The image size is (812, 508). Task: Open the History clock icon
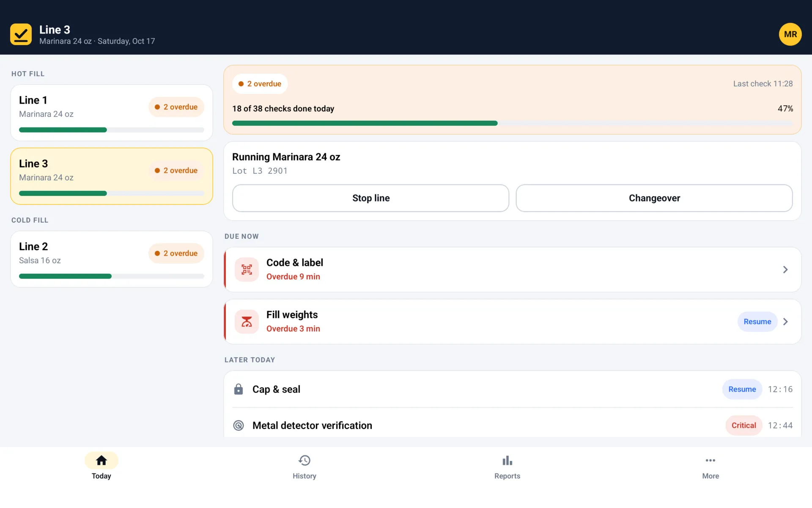[x=304, y=460]
